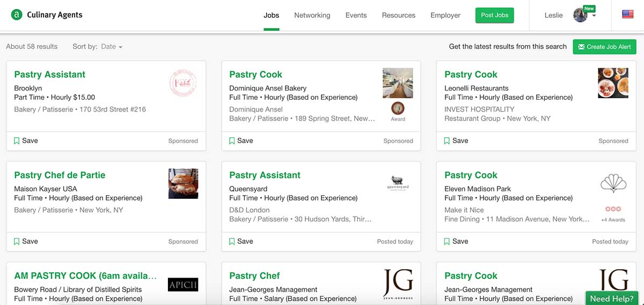The image size is (644, 305).
Task: Open Leslie's profile avatar menu
Action: (x=580, y=15)
